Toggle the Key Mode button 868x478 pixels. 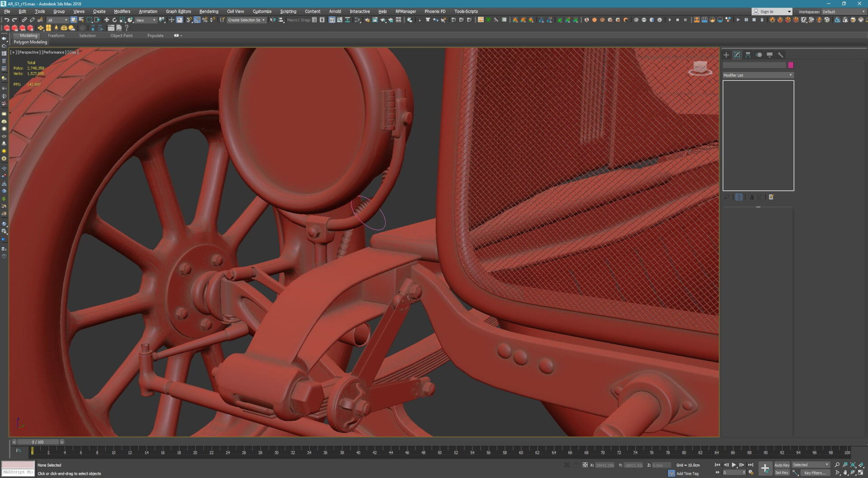pos(717,473)
